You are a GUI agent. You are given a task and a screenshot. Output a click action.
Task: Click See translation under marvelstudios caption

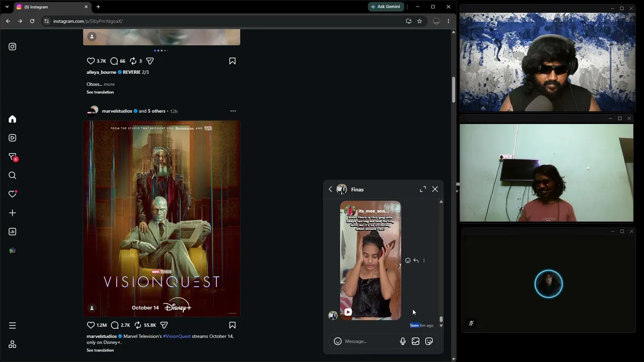pos(100,350)
